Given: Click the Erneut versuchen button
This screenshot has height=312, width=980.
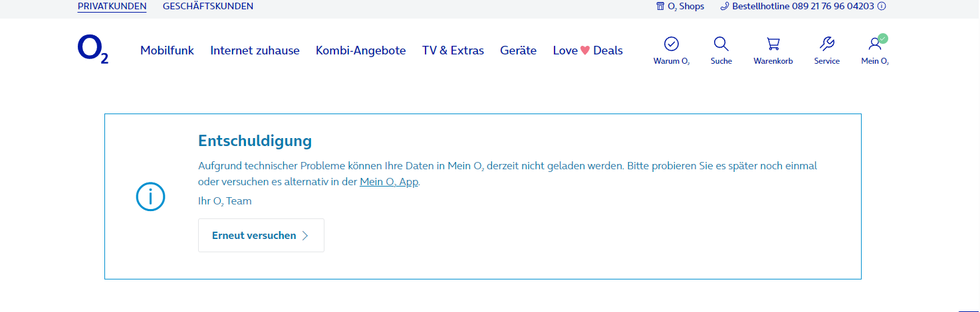Looking at the screenshot, I should tap(261, 235).
